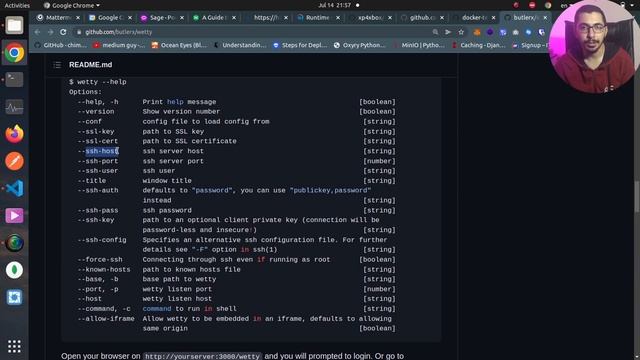Close the docker tab
Viewport: 640px width, 360px height.
(x=493, y=18)
